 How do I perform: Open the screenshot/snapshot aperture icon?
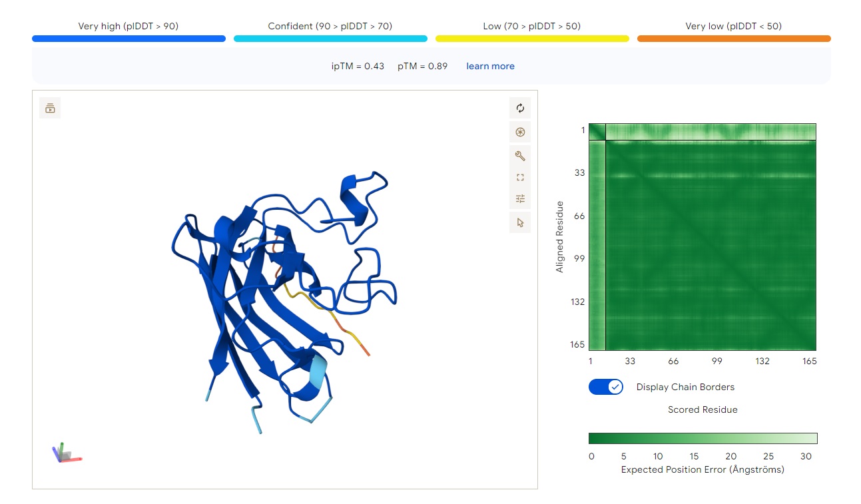520,132
